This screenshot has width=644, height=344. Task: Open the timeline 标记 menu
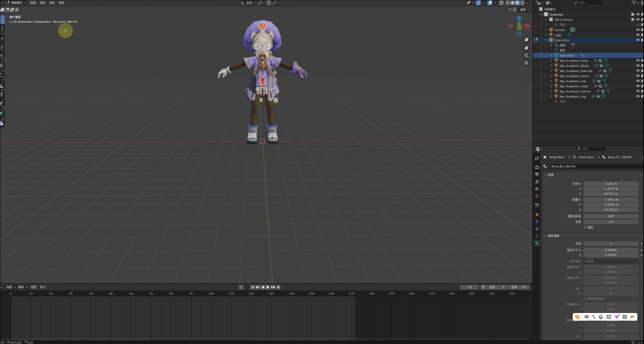[x=43, y=287]
